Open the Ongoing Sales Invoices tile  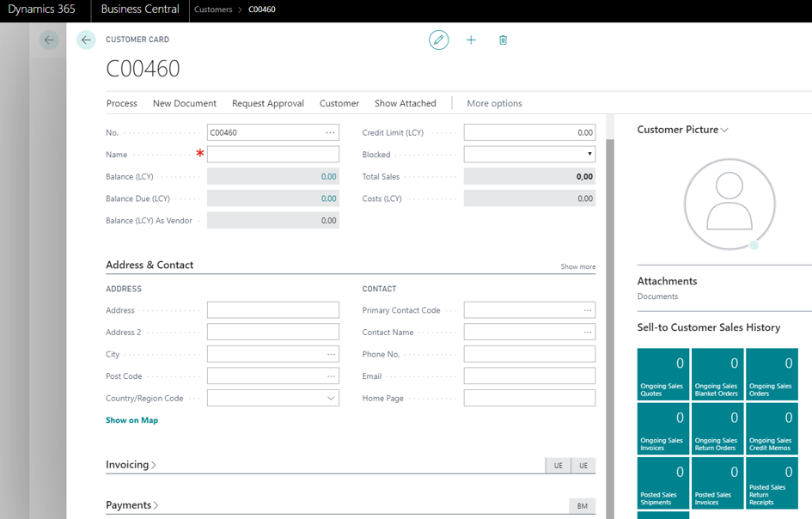[x=662, y=429]
